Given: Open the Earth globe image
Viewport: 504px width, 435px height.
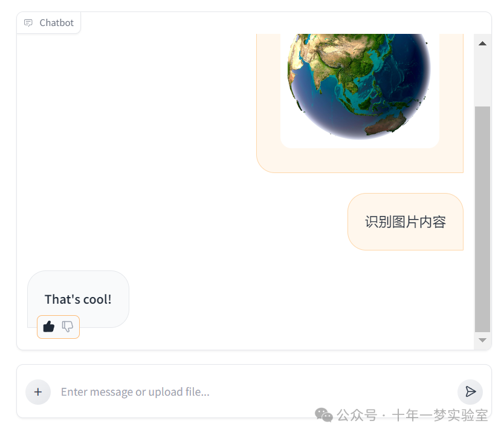Looking at the screenshot, I should tap(360, 87).
